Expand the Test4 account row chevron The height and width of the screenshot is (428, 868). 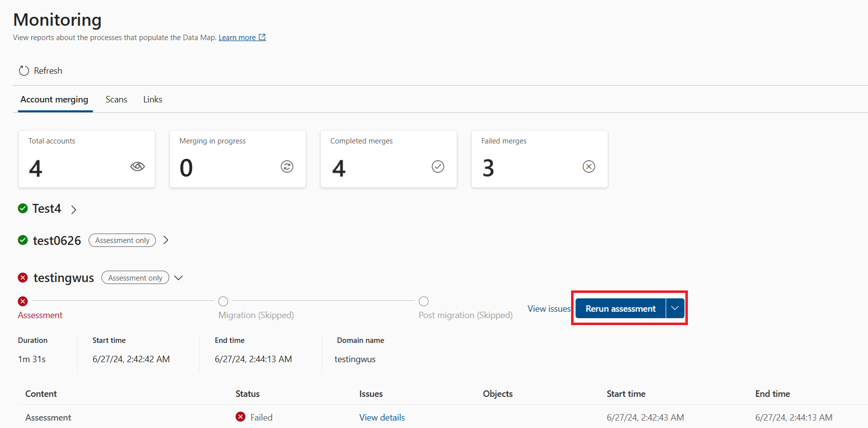coord(74,210)
